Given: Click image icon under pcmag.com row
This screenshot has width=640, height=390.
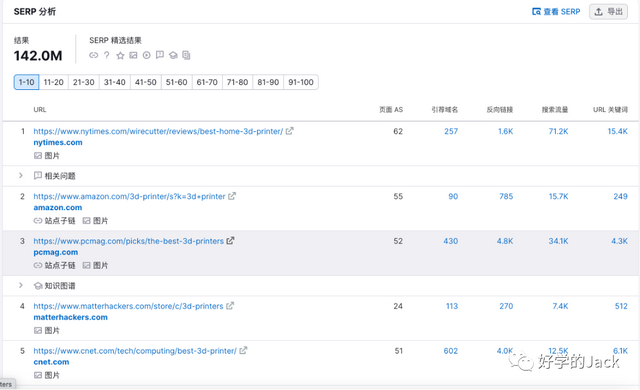Looking at the screenshot, I should (x=87, y=265).
